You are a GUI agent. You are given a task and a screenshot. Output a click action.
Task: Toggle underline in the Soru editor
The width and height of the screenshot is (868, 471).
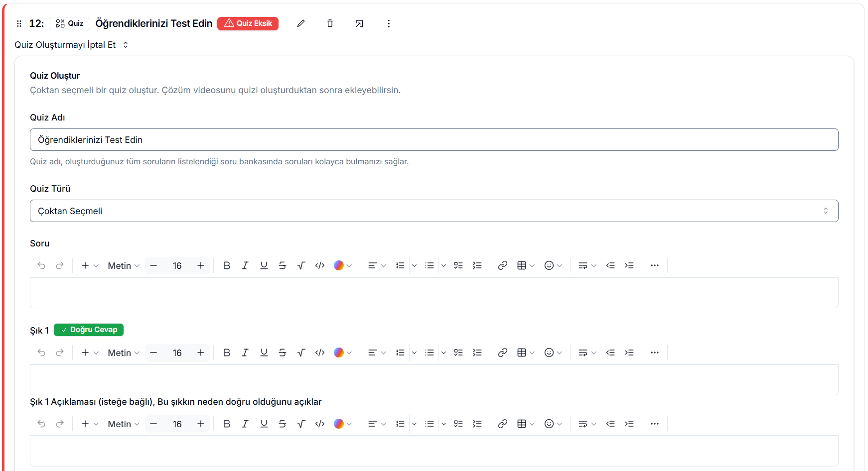264,265
